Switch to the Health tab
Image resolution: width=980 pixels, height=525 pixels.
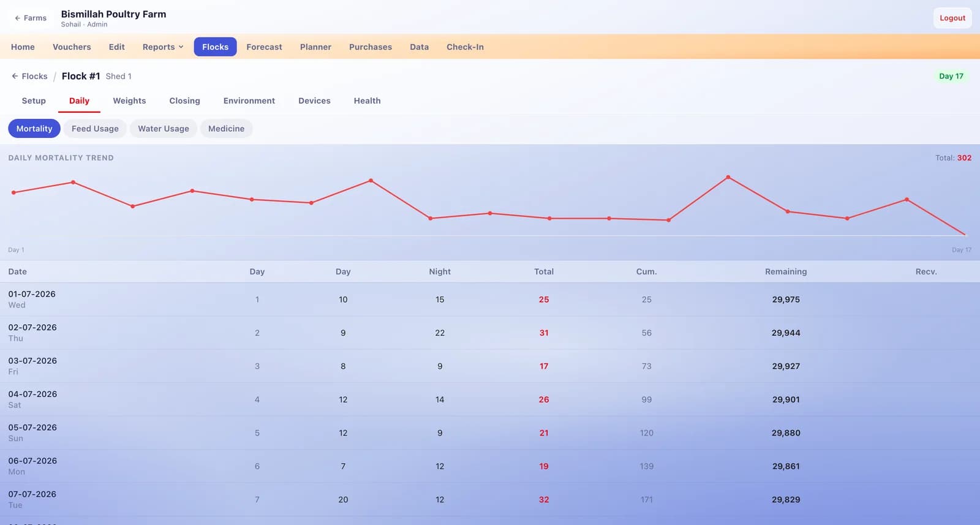[367, 101]
